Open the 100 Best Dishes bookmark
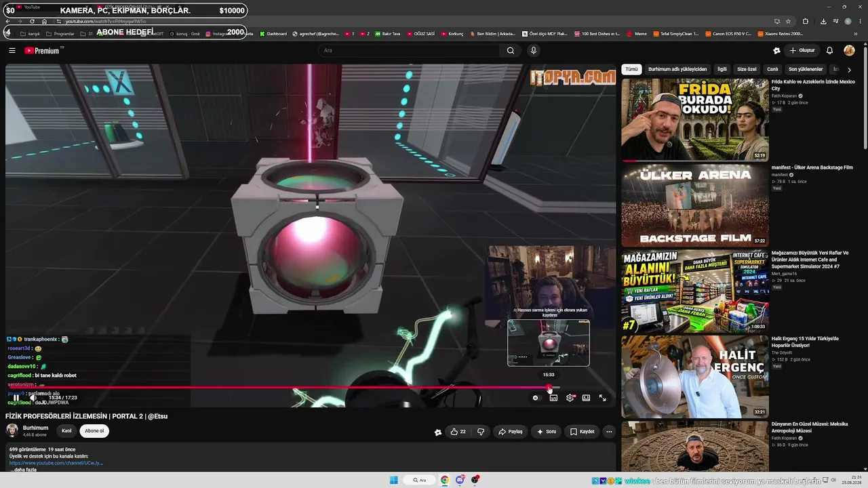This screenshot has height=488, width=868. [x=597, y=33]
